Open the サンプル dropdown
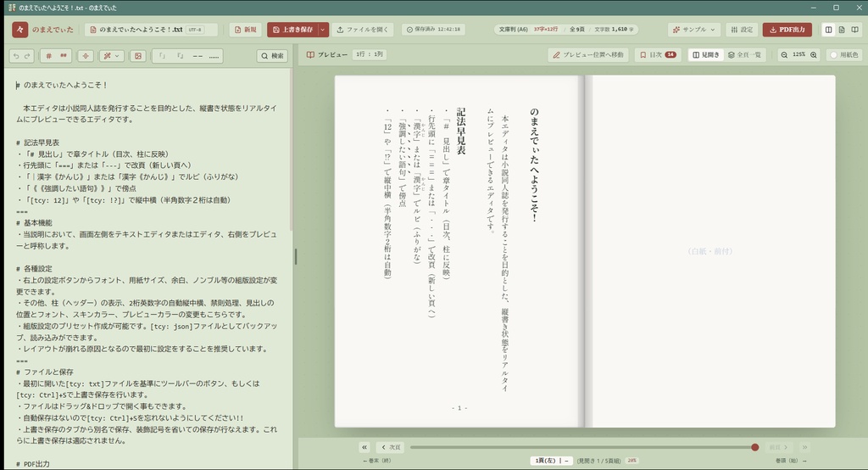The height and width of the screenshot is (470, 868). coord(693,30)
